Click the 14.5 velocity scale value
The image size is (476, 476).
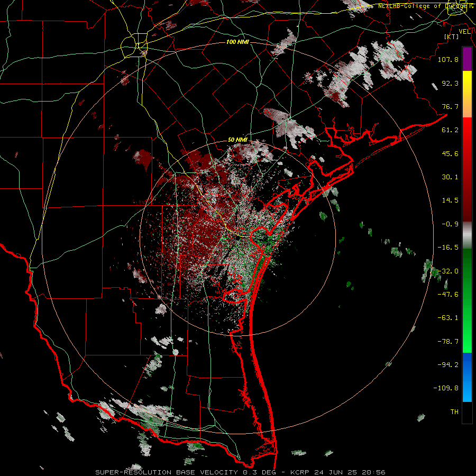(450, 200)
